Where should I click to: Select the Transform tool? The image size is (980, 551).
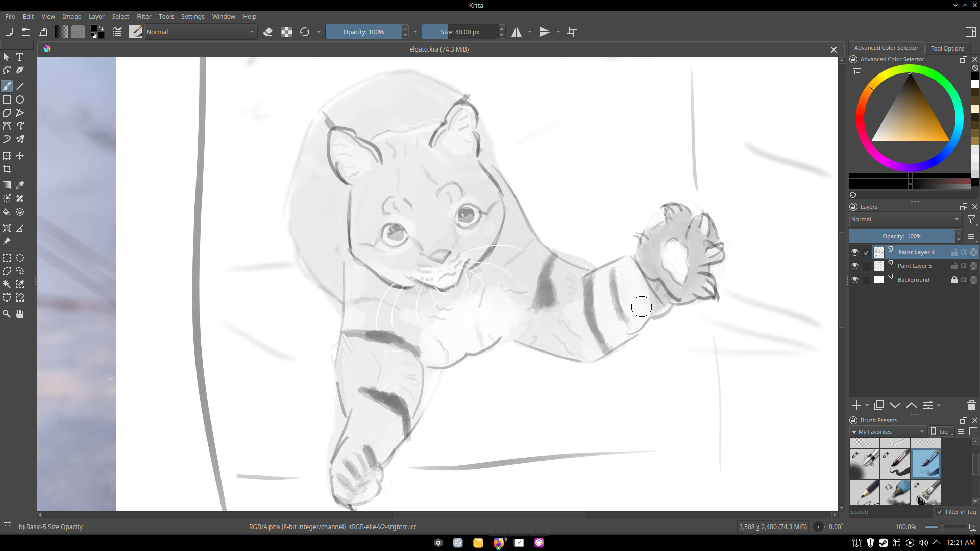[x=7, y=156]
